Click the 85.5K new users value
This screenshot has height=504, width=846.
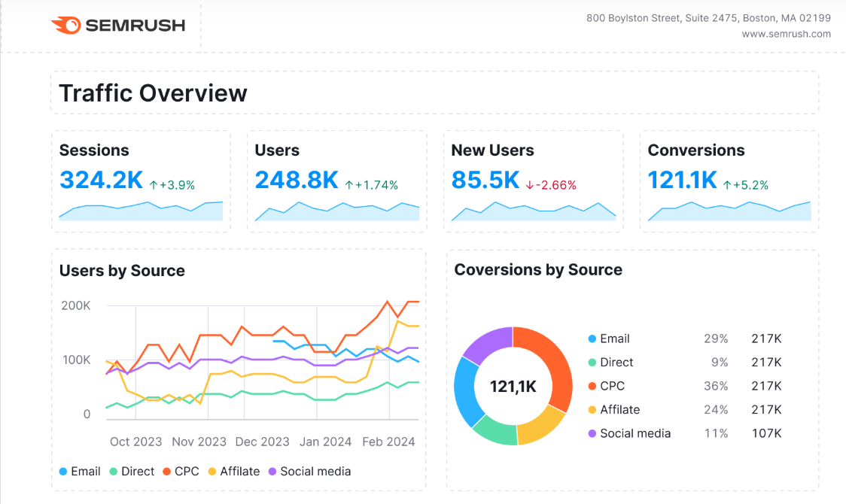coord(485,180)
